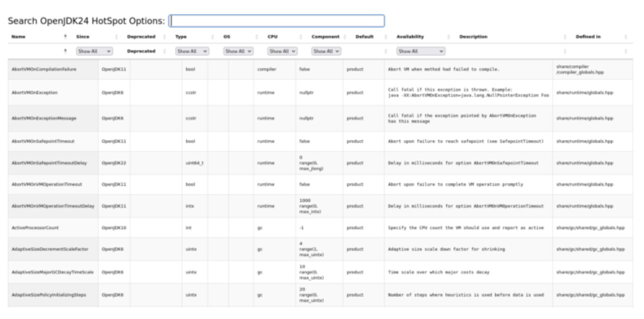Open the Availability filter Show All dropdown

(420, 51)
